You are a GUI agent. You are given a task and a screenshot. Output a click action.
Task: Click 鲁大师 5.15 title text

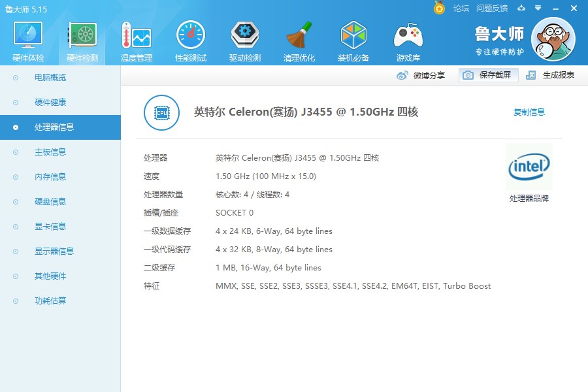pos(26,9)
